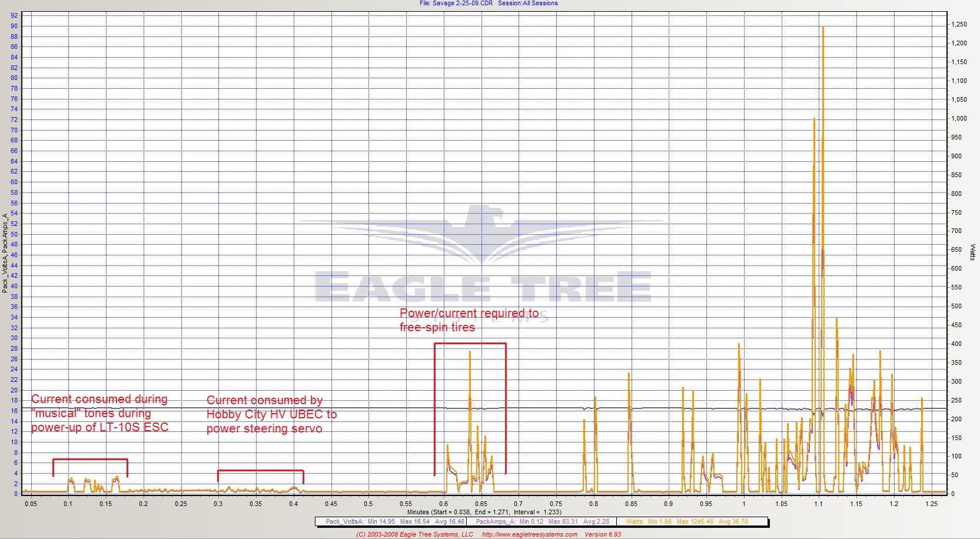The width and height of the screenshot is (980, 539).
Task: Open the eagletreesystems.com URL in the footer
Action: pyautogui.click(x=530, y=534)
